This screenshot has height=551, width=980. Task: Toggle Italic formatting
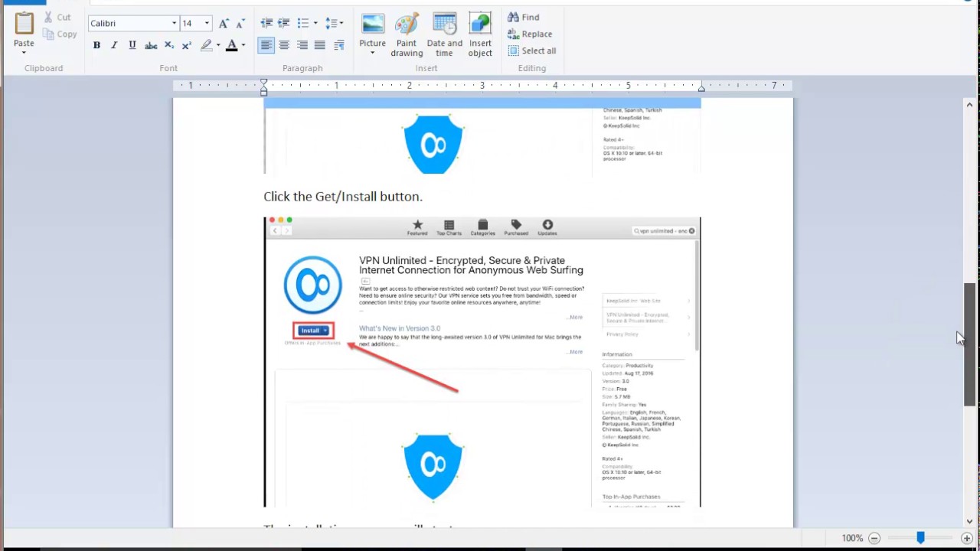114,46
